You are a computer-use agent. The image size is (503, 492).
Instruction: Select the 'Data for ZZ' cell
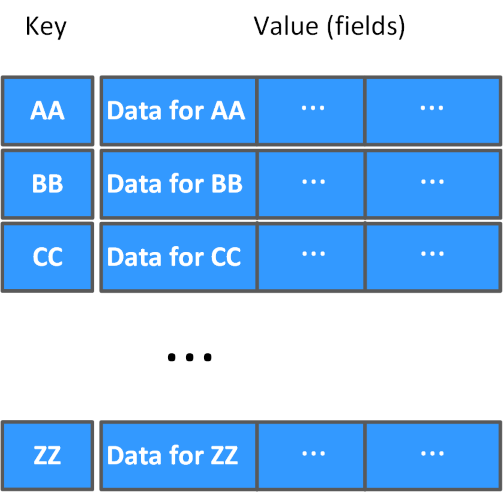[x=178, y=455]
